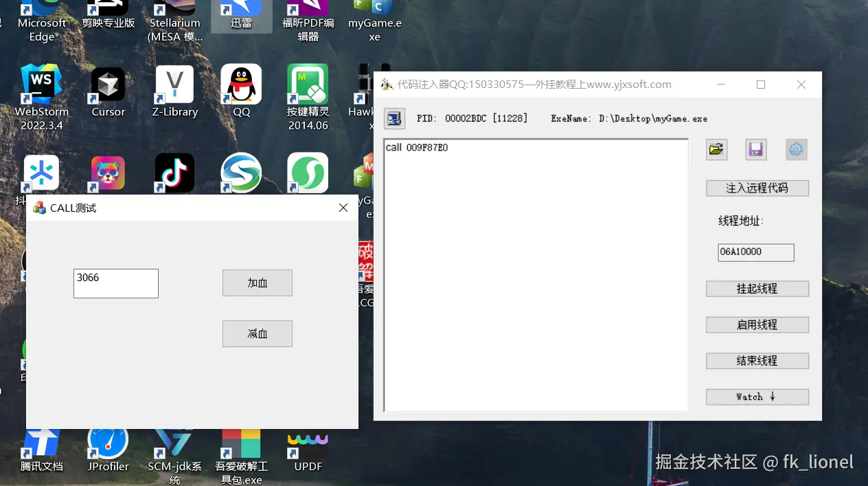Open the gear settings icon in injector

pyautogui.click(x=796, y=149)
